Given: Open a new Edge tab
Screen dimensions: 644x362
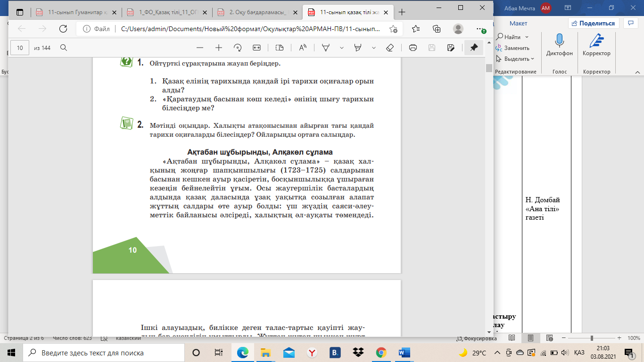Looking at the screenshot, I should [x=402, y=12].
